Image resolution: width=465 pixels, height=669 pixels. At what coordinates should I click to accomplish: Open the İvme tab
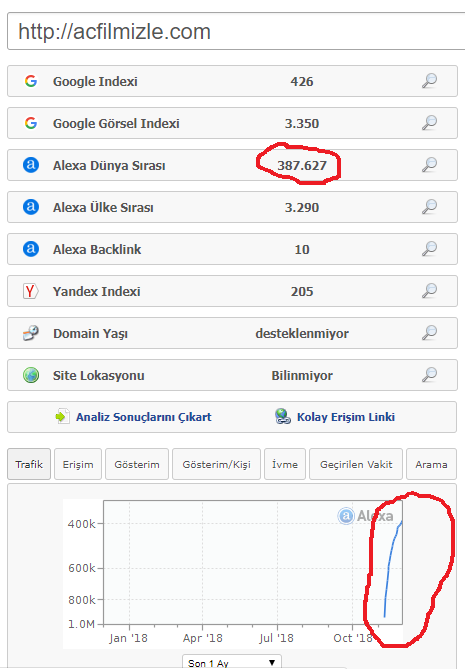285,464
